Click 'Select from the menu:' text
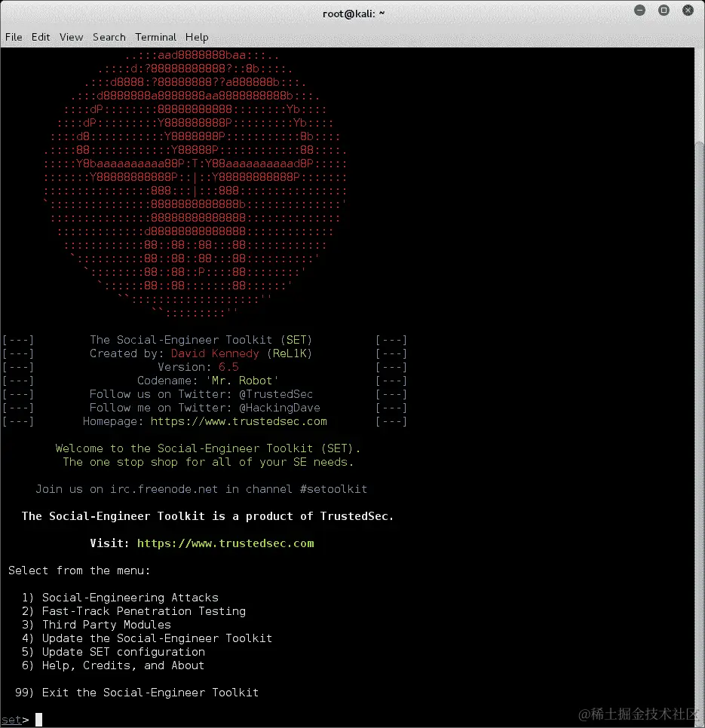The image size is (705, 728). coord(79,570)
